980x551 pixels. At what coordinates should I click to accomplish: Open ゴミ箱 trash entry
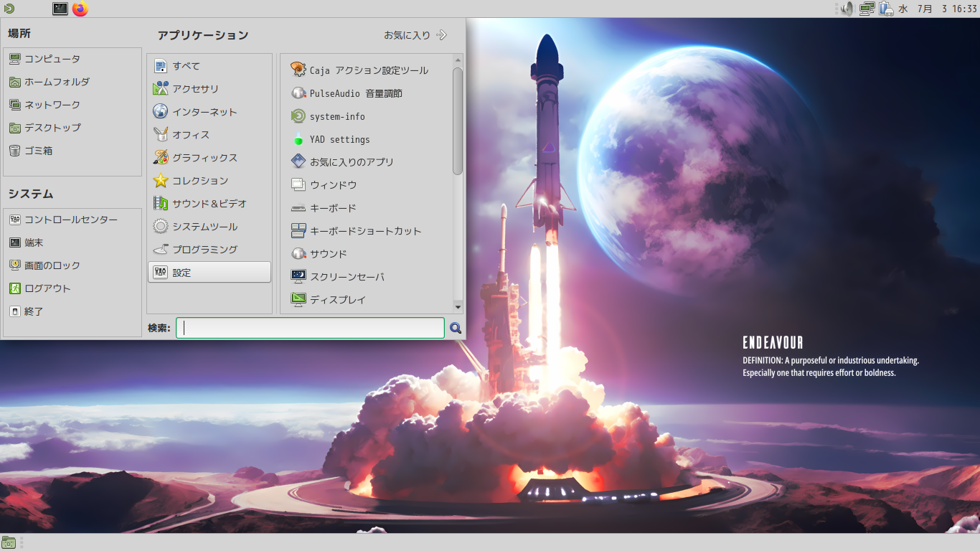(72, 151)
